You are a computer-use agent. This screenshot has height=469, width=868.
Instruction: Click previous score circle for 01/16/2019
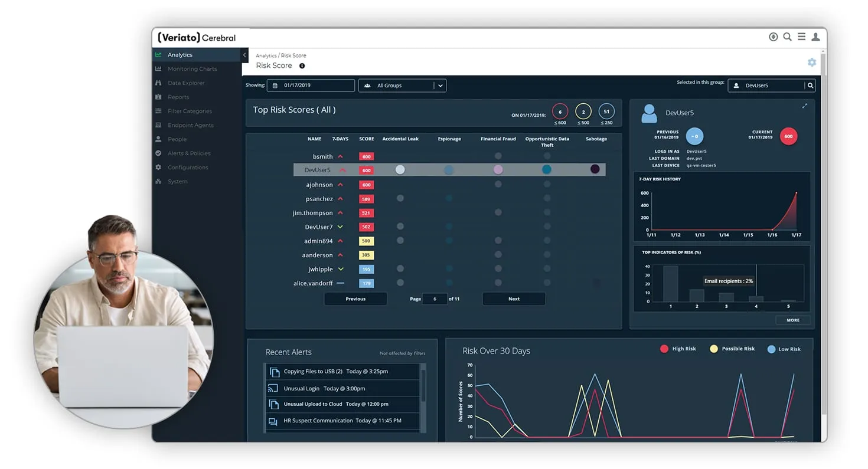(x=694, y=136)
